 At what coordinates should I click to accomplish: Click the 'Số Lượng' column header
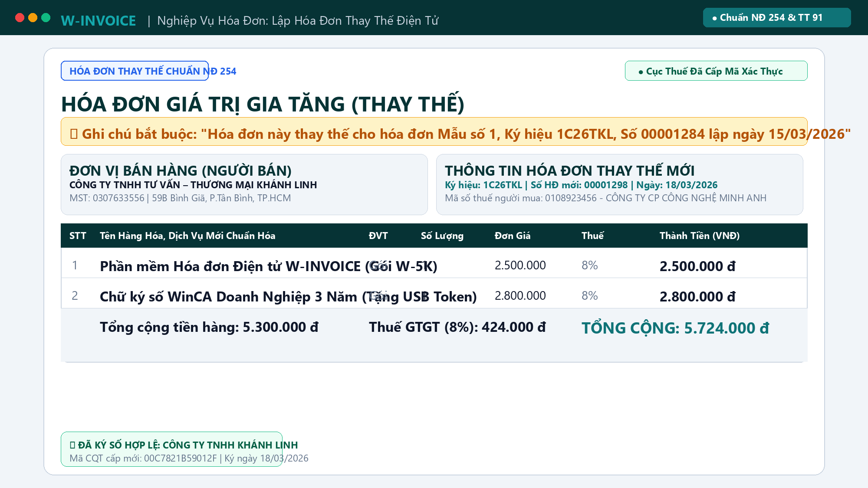[x=442, y=236]
